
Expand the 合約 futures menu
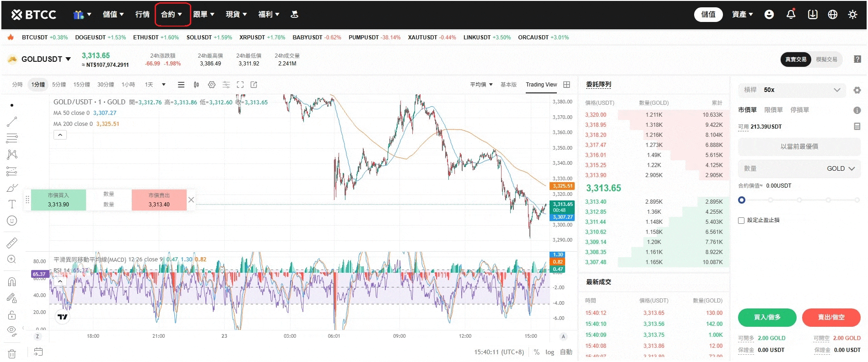172,15
